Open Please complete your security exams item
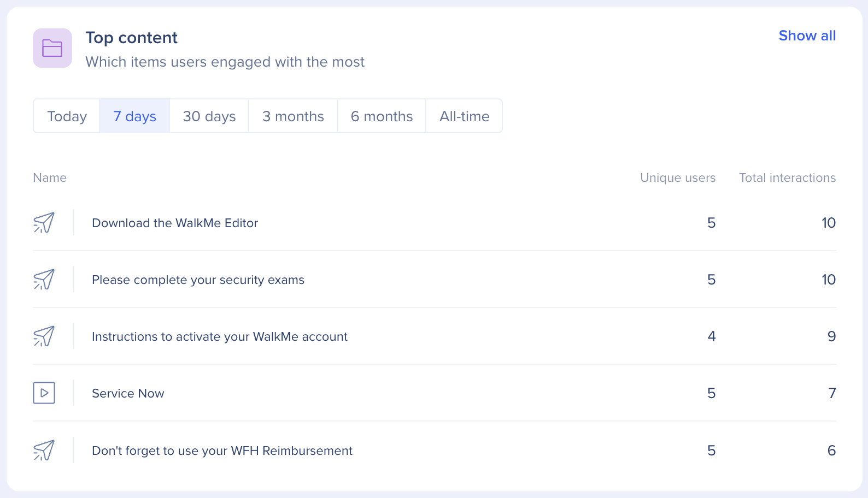The width and height of the screenshot is (868, 498). (x=198, y=280)
